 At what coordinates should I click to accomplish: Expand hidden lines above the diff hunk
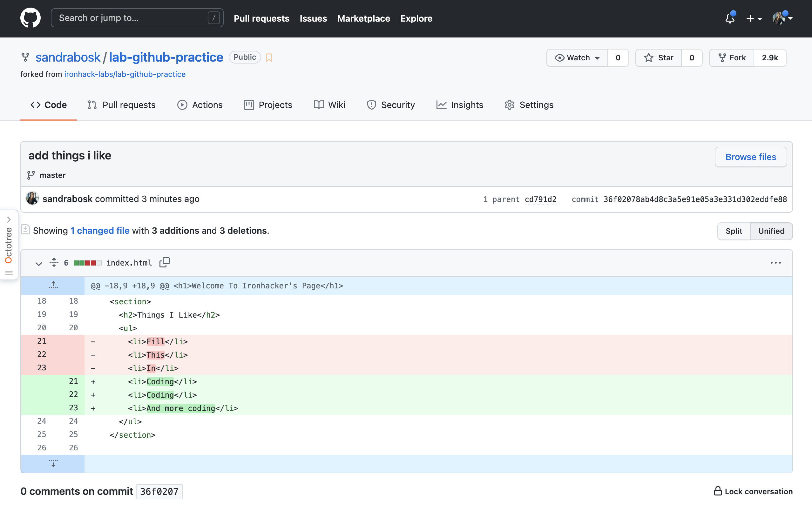click(x=53, y=285)
